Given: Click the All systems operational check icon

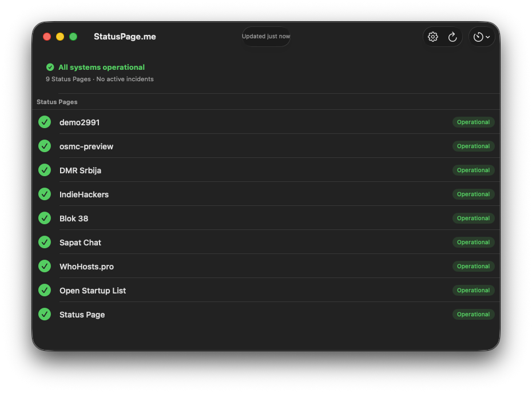Looking at the screenshot, I should [50, 67].
